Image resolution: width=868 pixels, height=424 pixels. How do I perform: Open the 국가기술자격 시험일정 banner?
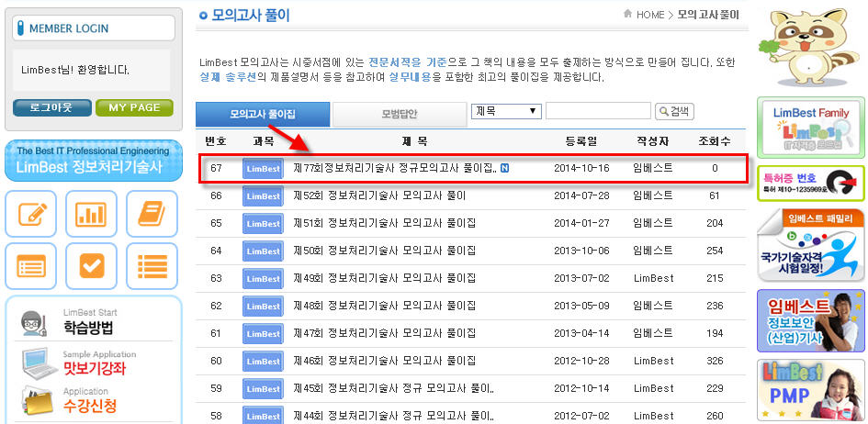coord(810,245)
